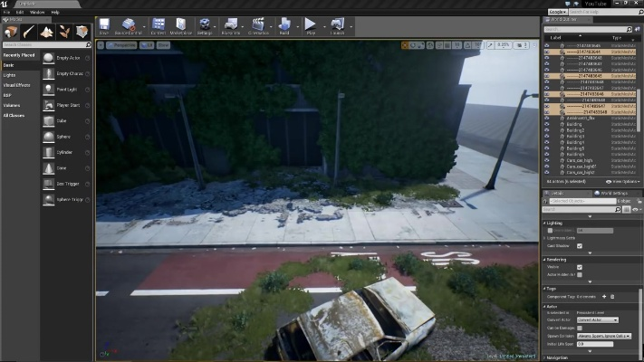Screen dimensions: 644x362
Task: Switch to Foliage mode icon
Action: pyautogui.click(x=63, y=32)
